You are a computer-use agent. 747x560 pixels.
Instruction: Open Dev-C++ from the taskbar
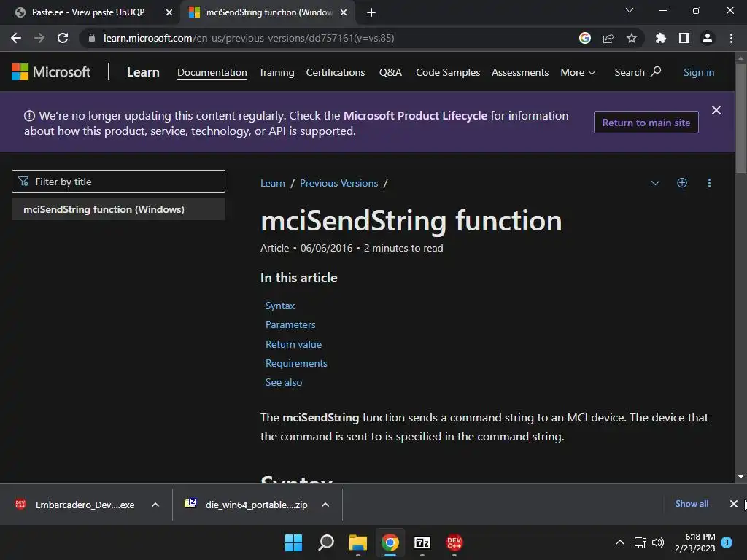(454, 542)
